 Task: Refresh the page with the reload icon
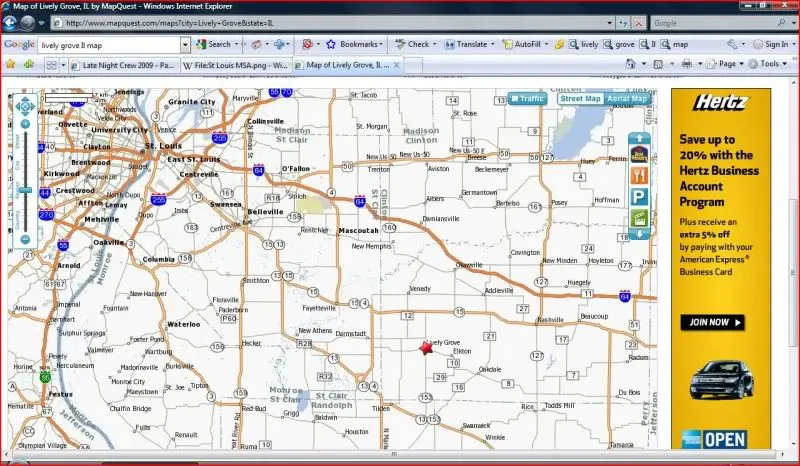click(x=623, y=23)
